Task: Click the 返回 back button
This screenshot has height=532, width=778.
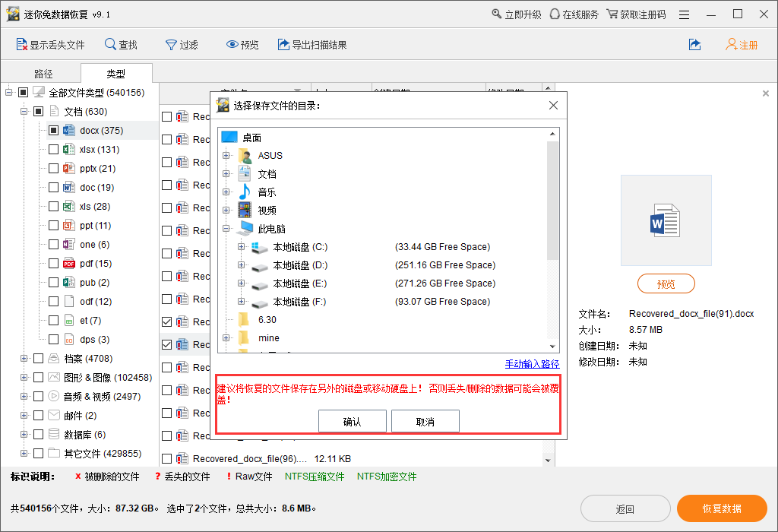Action: 625,508
